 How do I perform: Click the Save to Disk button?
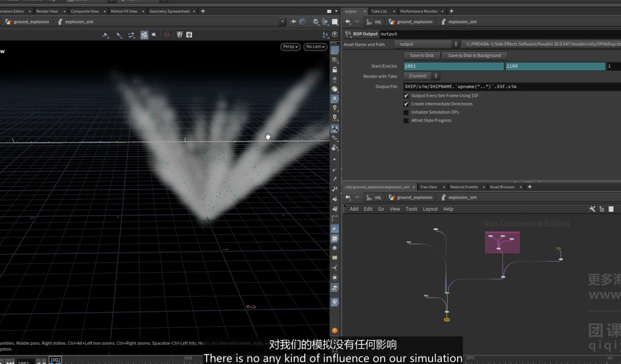422,56
